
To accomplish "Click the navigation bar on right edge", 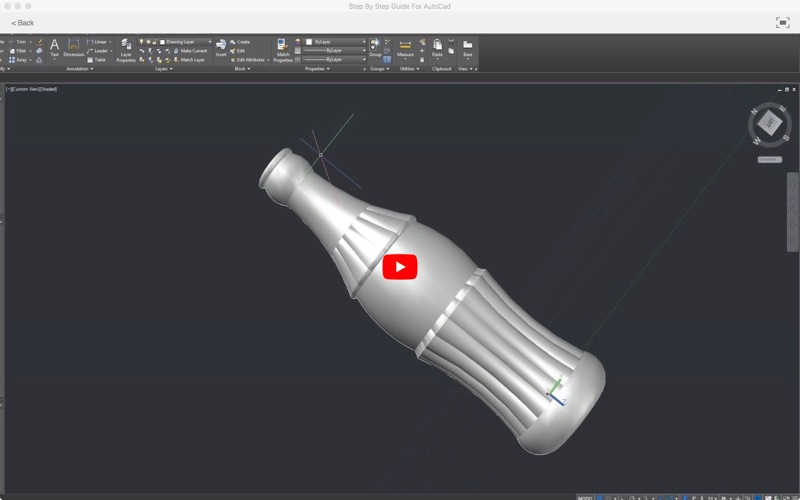I will [x=792, y=212].
